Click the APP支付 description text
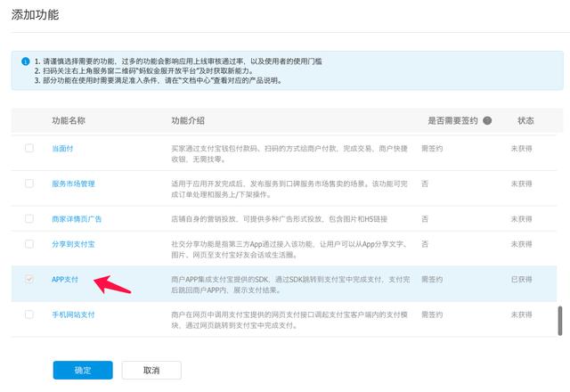The image size is (570, 392). point(290,285)
